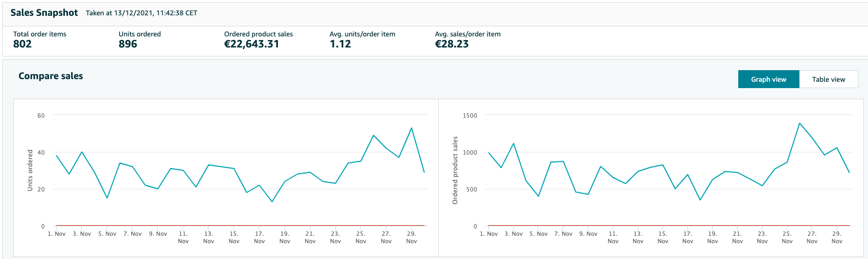Image resolution: width=868 pixels, height=259 pixels.
Task: Click the 26. Nov peak on sales chart
Action: 799,123
